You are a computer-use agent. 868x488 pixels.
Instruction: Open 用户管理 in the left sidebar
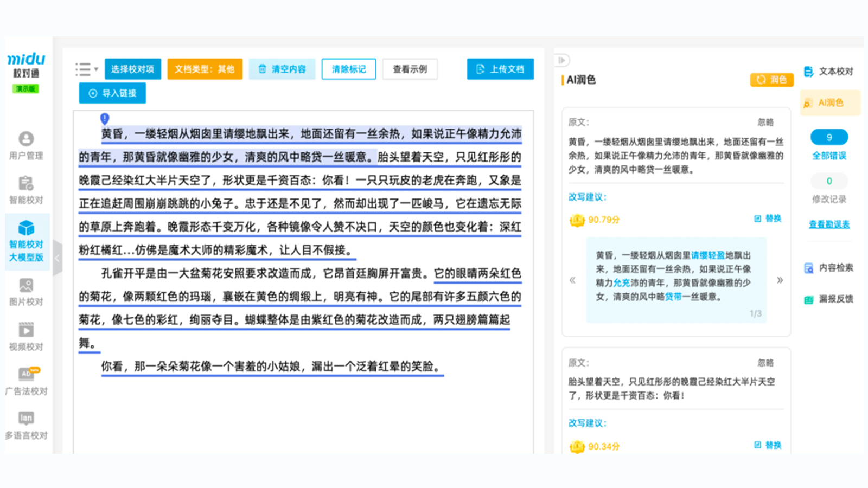pos(26,145)
